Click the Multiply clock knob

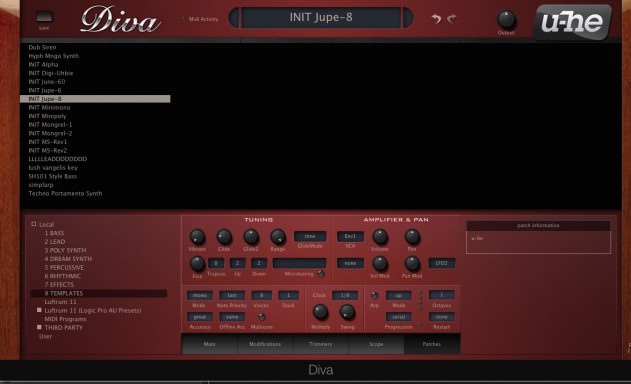pyautogui.click(x=320, y=312)
